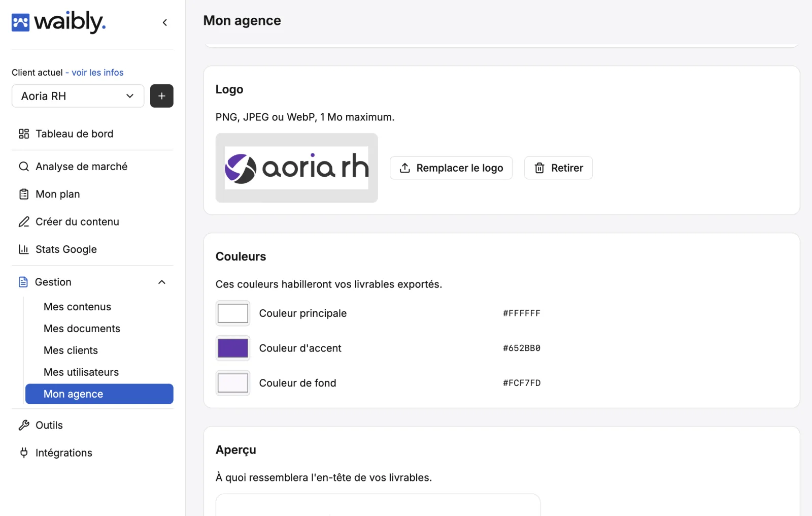Image resolution: width=812 pixels, height=516 pixels.
Task: Click the Couleurs section heading
Action: pos(241,256)
